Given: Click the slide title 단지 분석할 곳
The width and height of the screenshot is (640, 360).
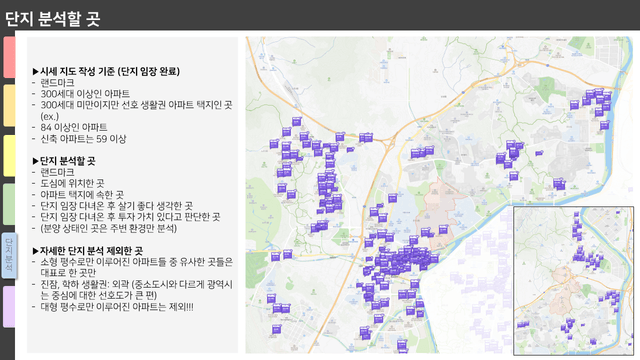Looking at the screenshot, I should pyautogui.click(x=52, y=19).
